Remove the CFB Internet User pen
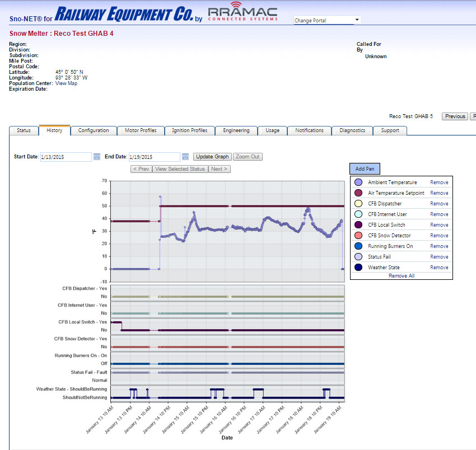 click(x=439, y=214)
